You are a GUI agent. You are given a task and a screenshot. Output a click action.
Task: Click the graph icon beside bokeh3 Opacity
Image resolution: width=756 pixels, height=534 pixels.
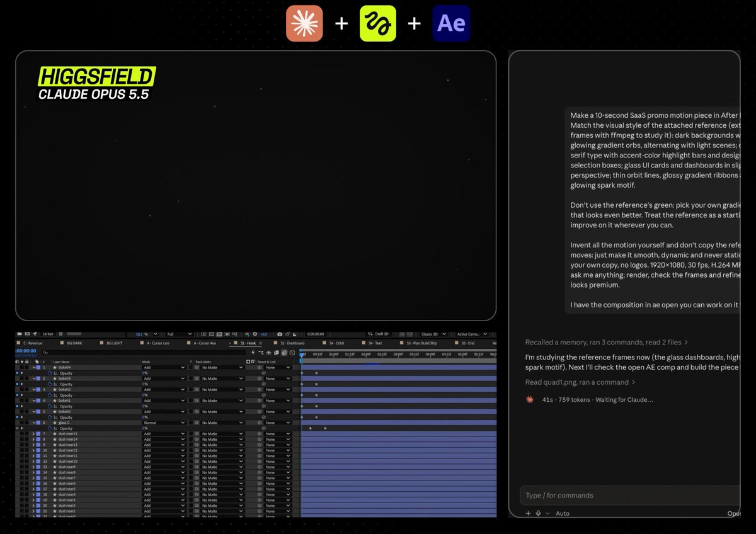tap(55, 384)
